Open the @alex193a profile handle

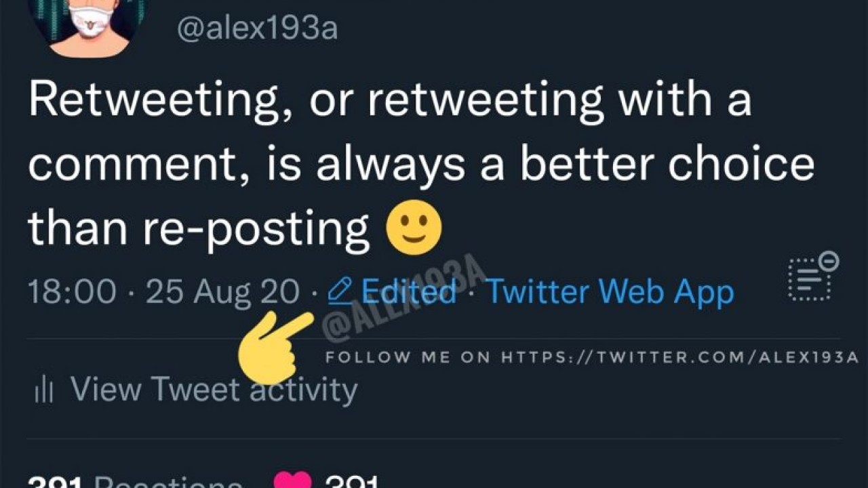click(x=257, y=28)
